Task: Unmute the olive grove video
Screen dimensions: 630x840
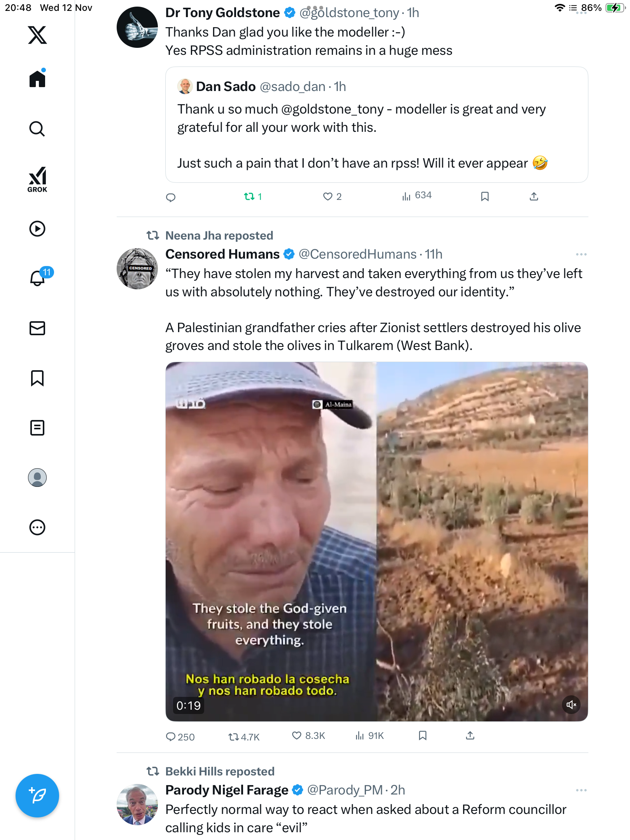Action: [x=571, y=705]
